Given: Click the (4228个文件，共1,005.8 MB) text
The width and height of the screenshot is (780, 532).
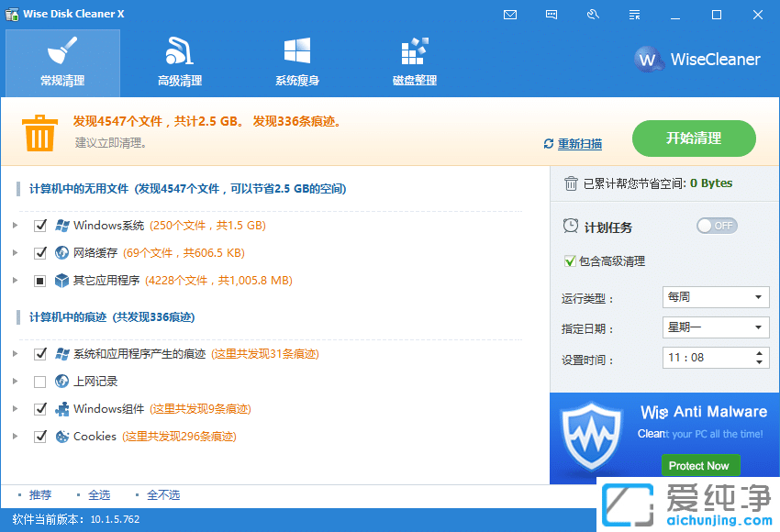Looking at the screenshot, I should pos(219,281).
